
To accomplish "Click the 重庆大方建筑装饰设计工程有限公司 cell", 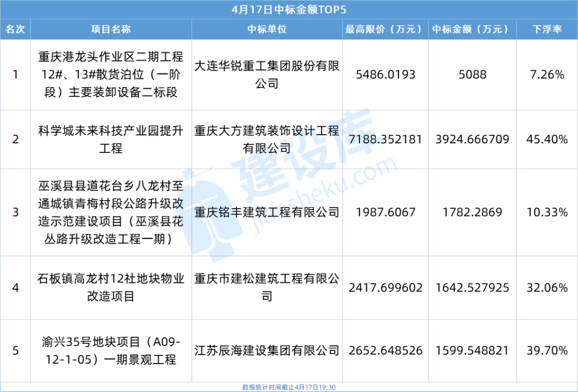I will point(267,140).
